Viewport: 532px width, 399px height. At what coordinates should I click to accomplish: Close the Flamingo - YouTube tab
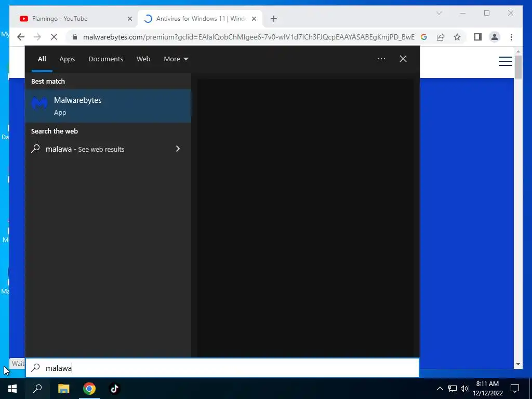tap(129, 19)
